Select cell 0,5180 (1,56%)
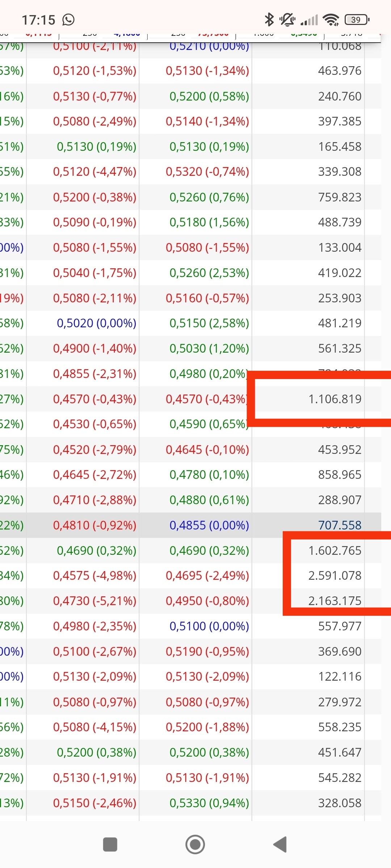Screen dimensions: 391x868 (x=209, y=222)
